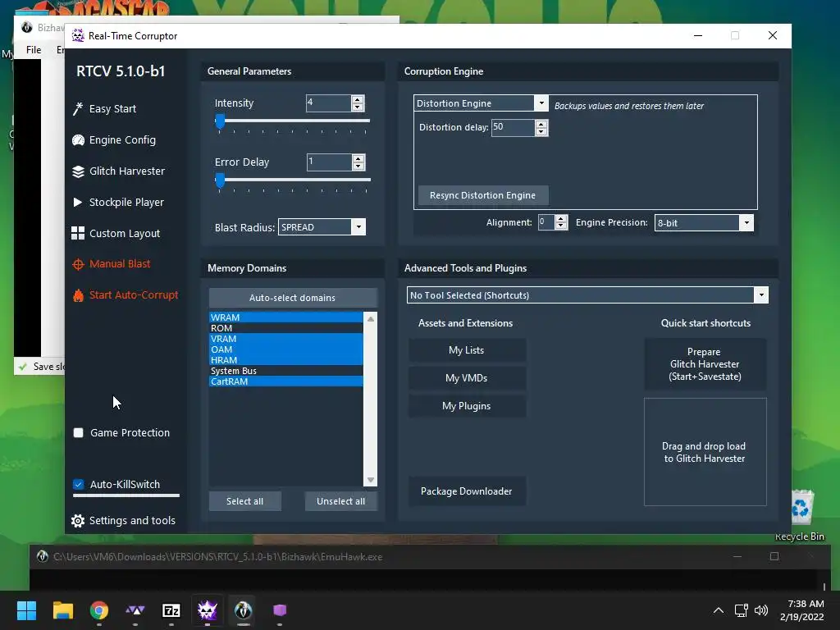Click Intensity slider handle
Viewport: 840px width, 630px height.
tap(220, 121)
